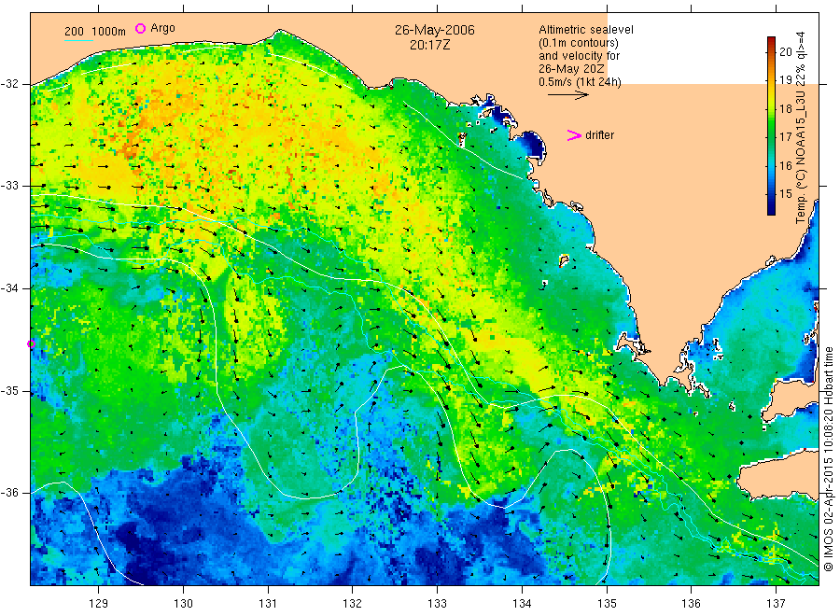This screenshot has height=616, width=840.
Task: Click the color bar value 17
Action: click(x=785, y=137)
